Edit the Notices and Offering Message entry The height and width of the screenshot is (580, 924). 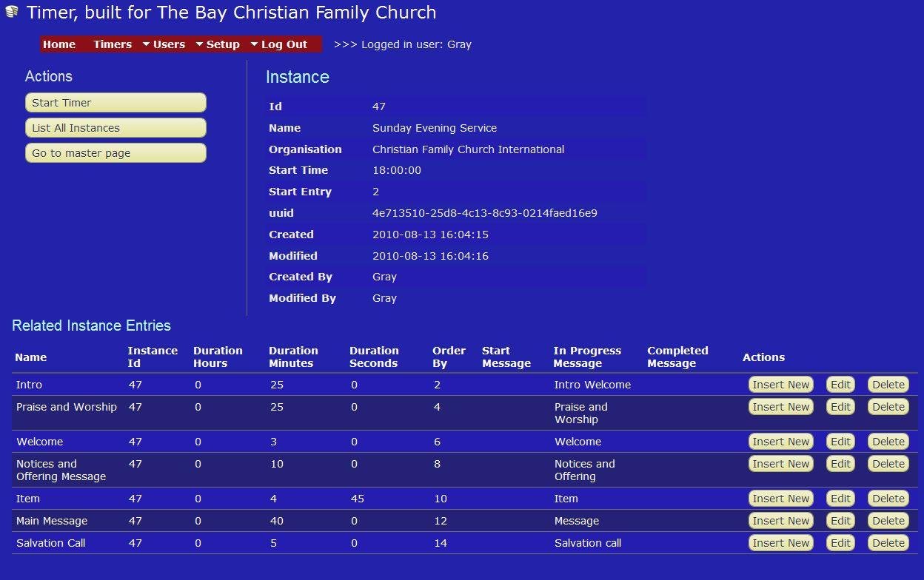point(840,464)
